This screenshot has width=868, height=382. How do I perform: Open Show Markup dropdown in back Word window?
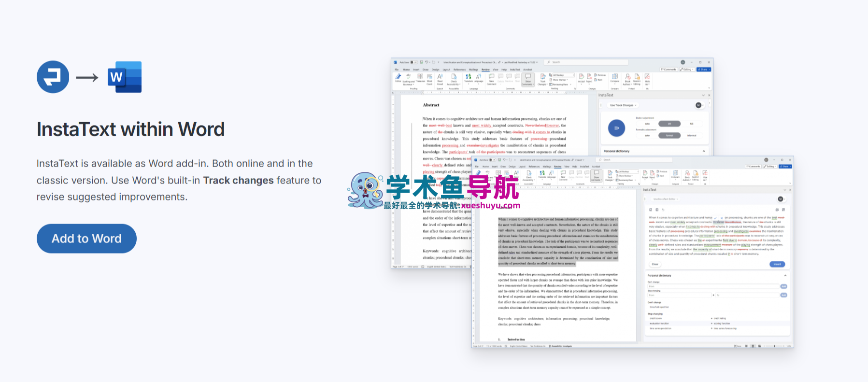point(559,80)
